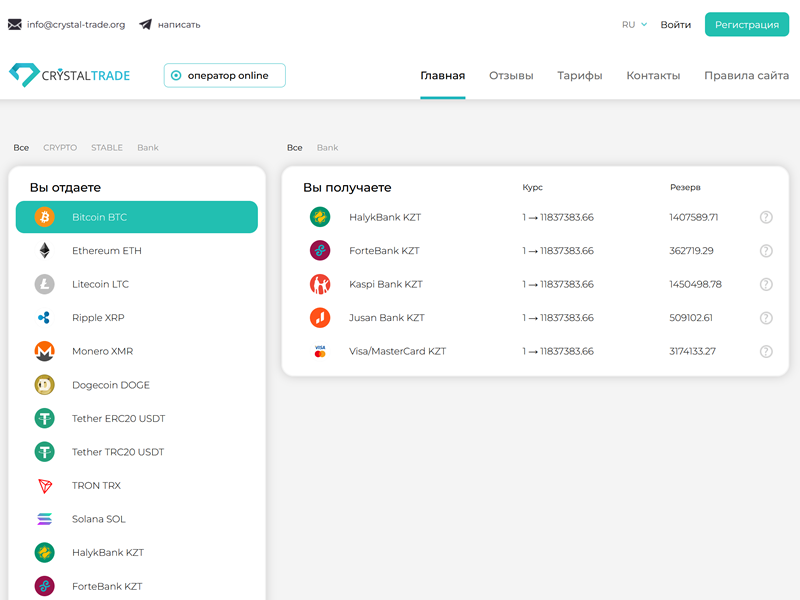800x600 pixels.
Task: Select Ripple XRP to give
Action: [x=137, y=318]
